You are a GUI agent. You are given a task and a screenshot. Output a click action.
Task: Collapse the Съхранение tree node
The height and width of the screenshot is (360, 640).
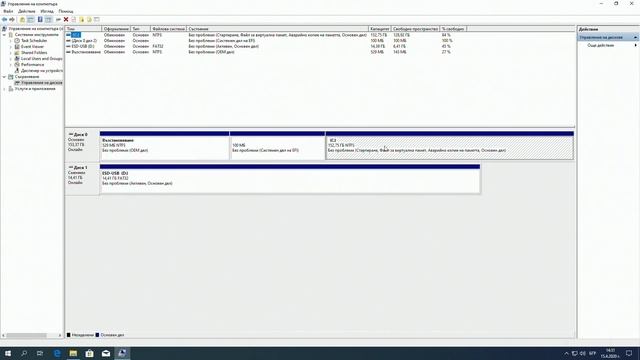(4, 77)
